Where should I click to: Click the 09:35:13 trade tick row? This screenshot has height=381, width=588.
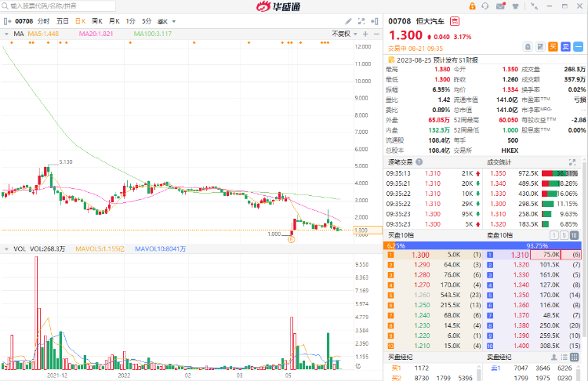click(433, 173)
